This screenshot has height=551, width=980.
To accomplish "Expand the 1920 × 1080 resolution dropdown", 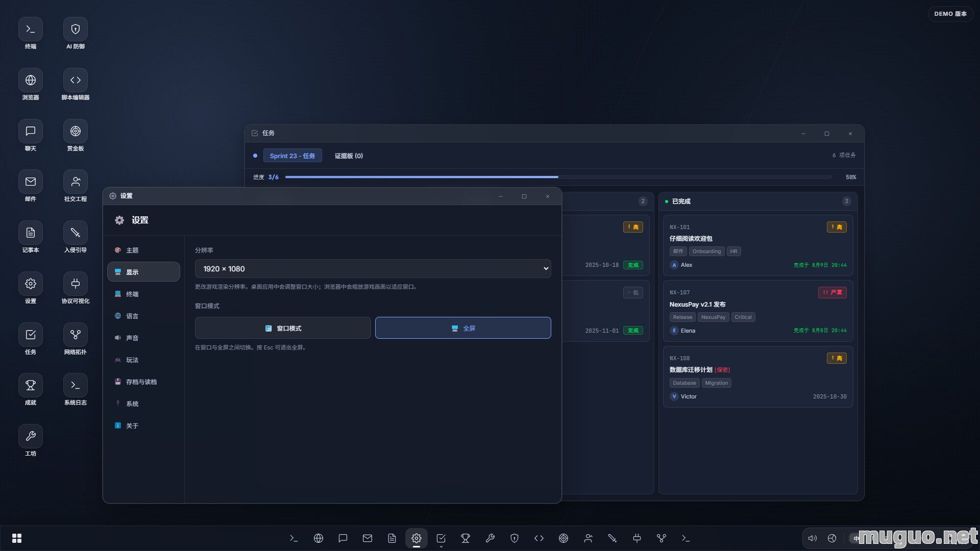I will 373,269.
